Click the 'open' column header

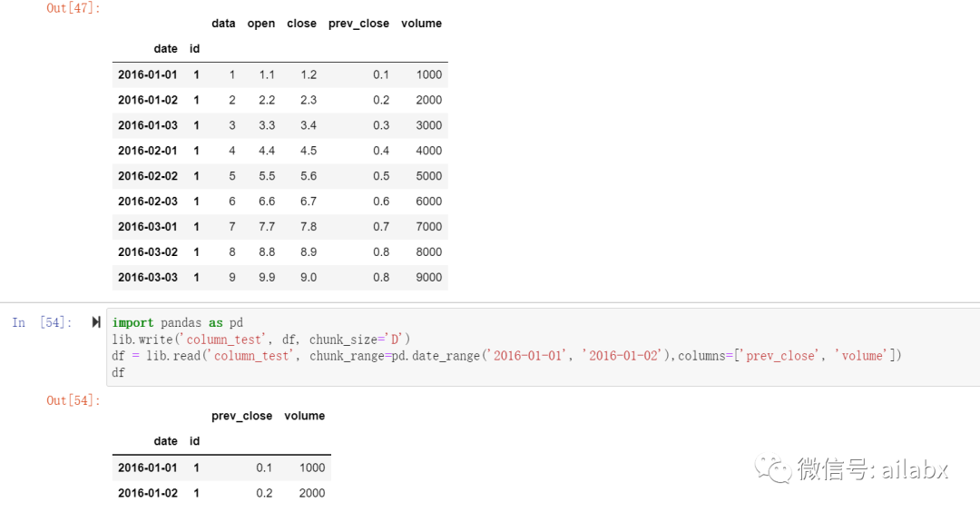(x=260, y=24)
